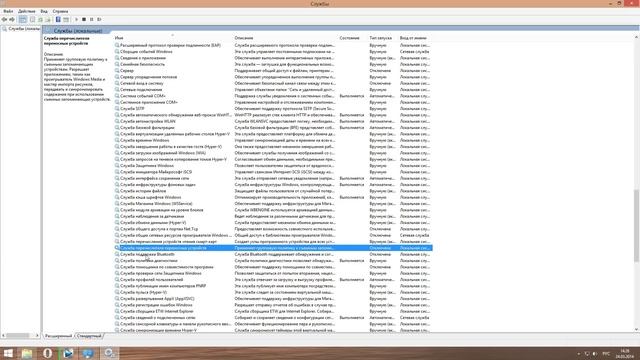640x360 pixels.
Task: Open File Explorer from the taskbar
Action: pos(27,353)
